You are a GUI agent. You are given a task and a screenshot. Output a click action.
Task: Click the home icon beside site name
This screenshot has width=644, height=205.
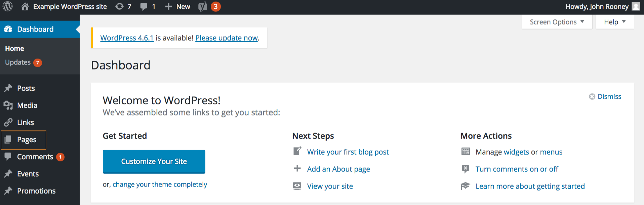(x=25, y=6)
